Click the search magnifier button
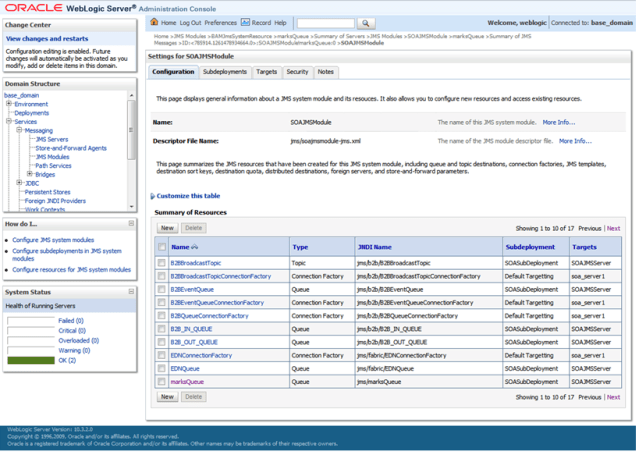 point(366,23)
